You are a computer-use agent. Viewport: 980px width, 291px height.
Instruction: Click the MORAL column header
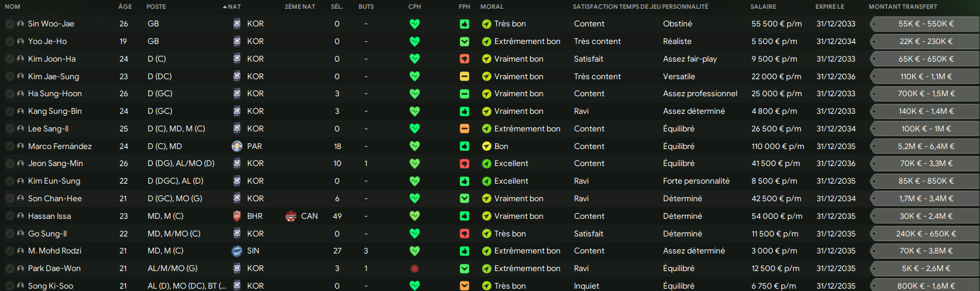pos(492,6)
